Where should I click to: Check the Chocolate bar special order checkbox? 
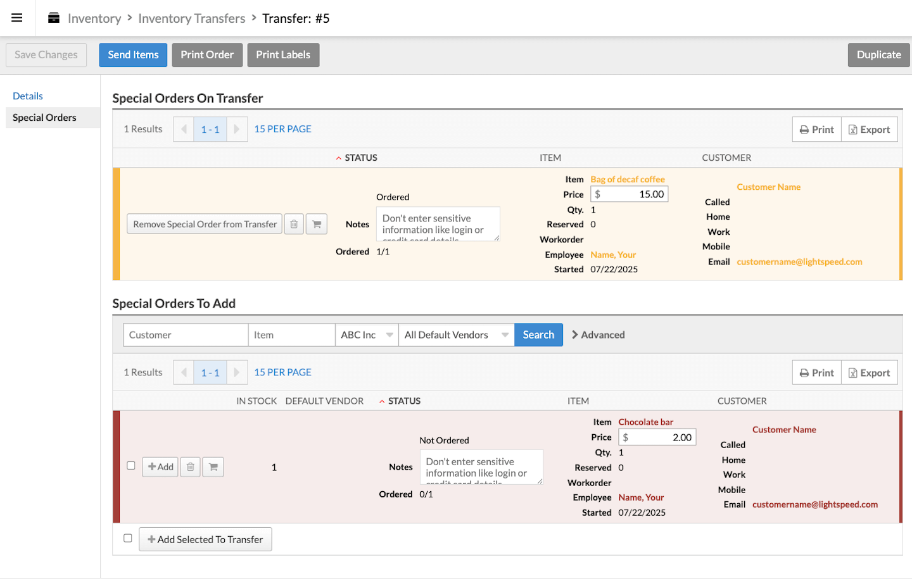[131, 466]
